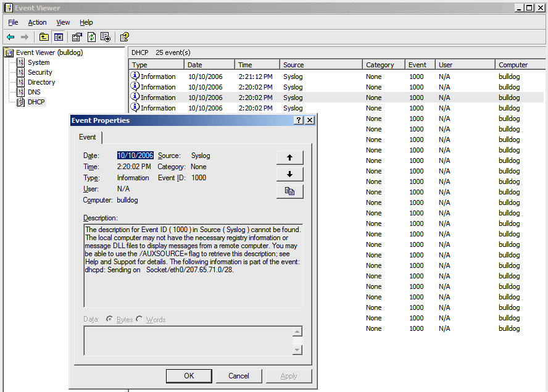Open the View menu
The image size is (548, 392).
(x=63, y=22)
